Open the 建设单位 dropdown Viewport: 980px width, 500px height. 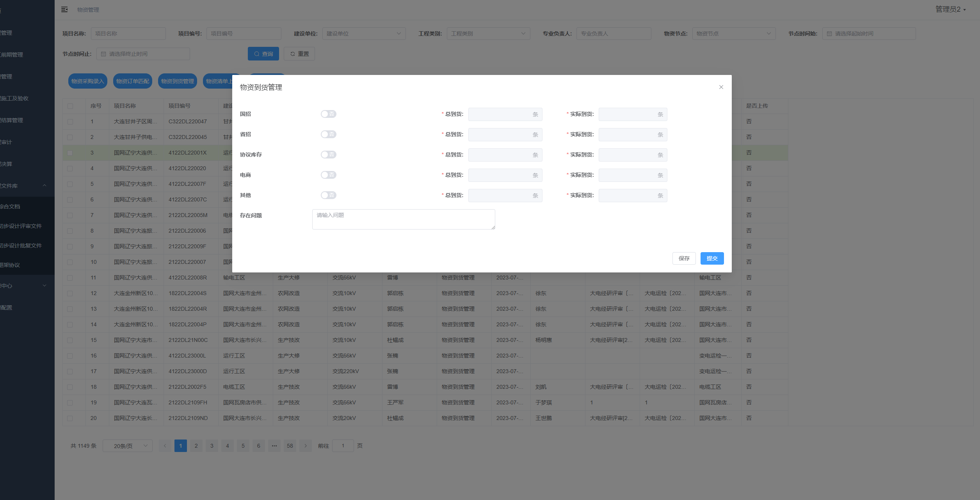tap(364, 34)
